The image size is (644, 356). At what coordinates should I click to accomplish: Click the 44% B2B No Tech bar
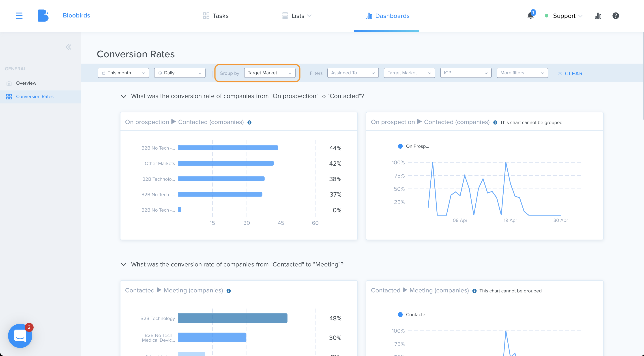click(228, 148)
